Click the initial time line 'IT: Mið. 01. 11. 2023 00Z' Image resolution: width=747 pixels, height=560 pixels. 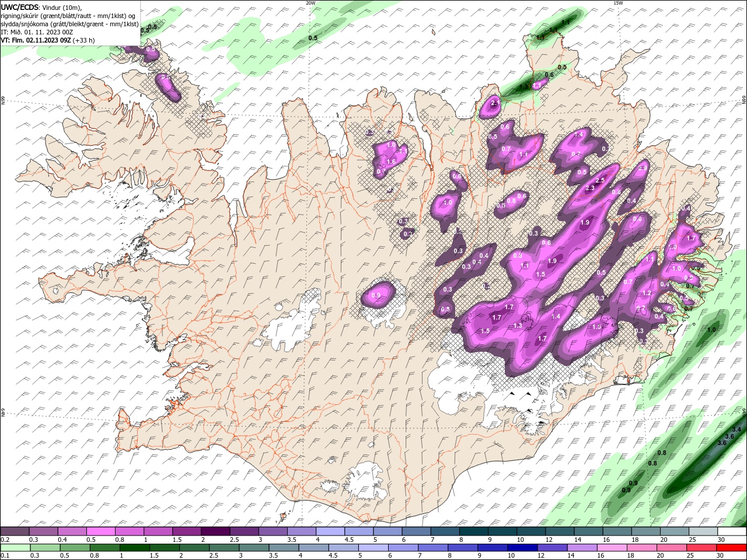pos(37,32)
